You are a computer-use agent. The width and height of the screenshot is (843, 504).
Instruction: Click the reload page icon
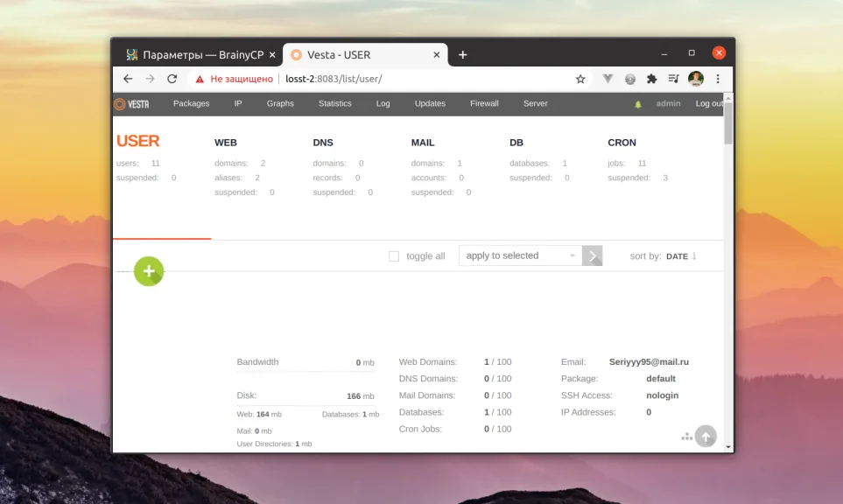click(172, 79)
